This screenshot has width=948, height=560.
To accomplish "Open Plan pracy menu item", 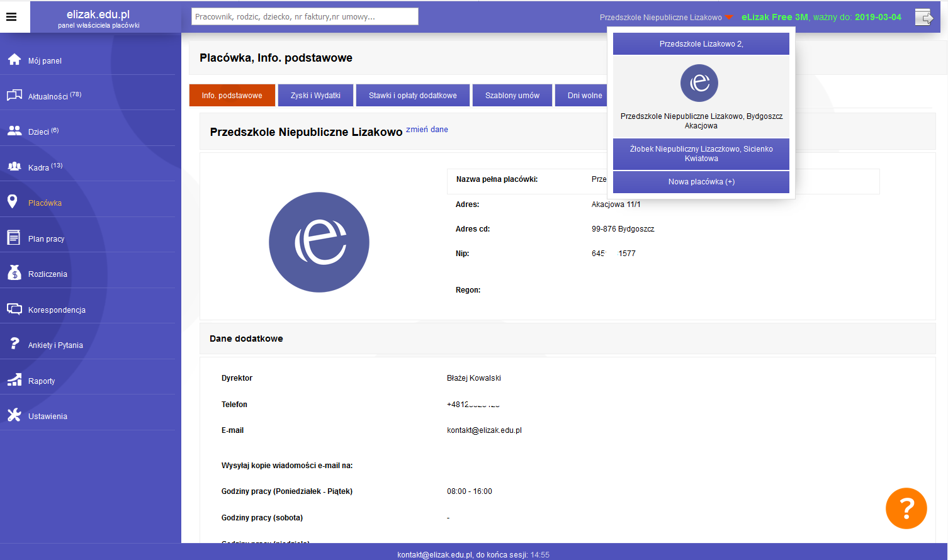I will pos(46,239).
